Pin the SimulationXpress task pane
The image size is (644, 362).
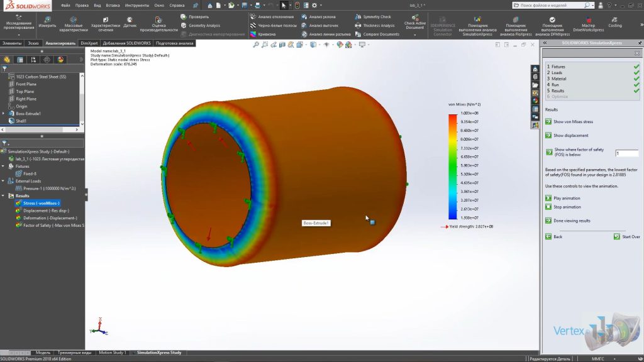(640, 43)
